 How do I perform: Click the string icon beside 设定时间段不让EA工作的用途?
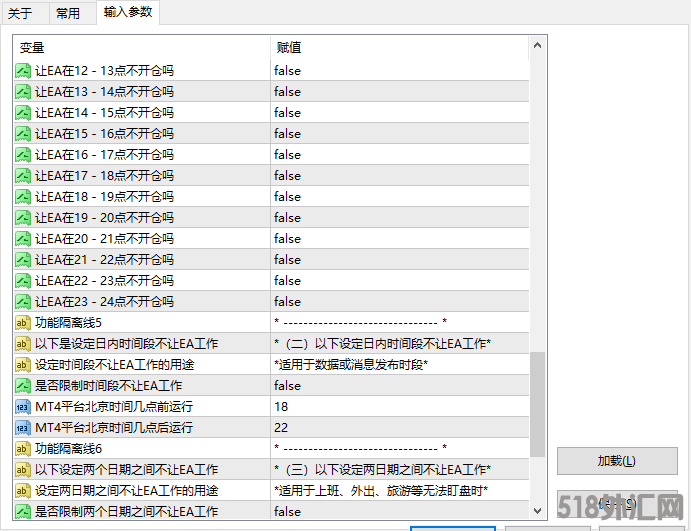[x=23, y=365]
